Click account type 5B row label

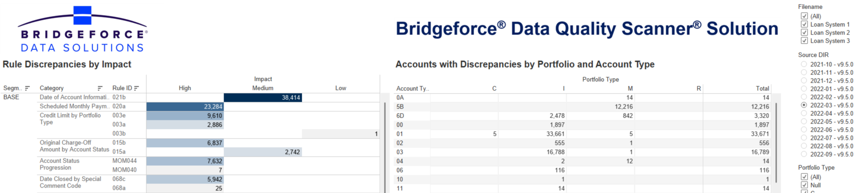pos(400,107)
